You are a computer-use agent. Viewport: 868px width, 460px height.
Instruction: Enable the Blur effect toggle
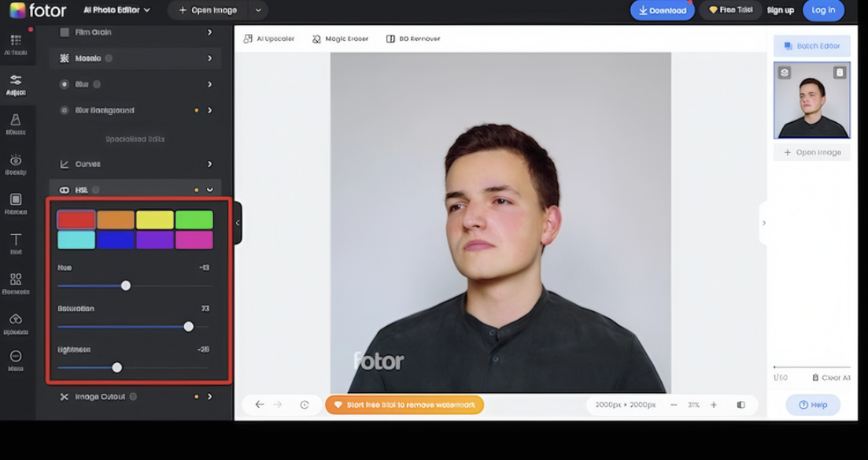coord(96,83)
